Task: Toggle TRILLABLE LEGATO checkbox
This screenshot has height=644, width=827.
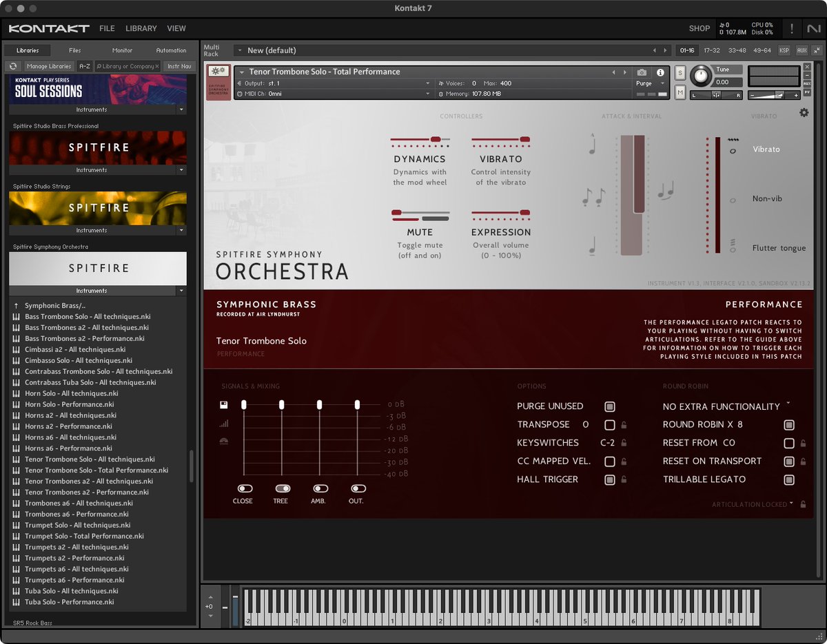Action: coord(789,480)
